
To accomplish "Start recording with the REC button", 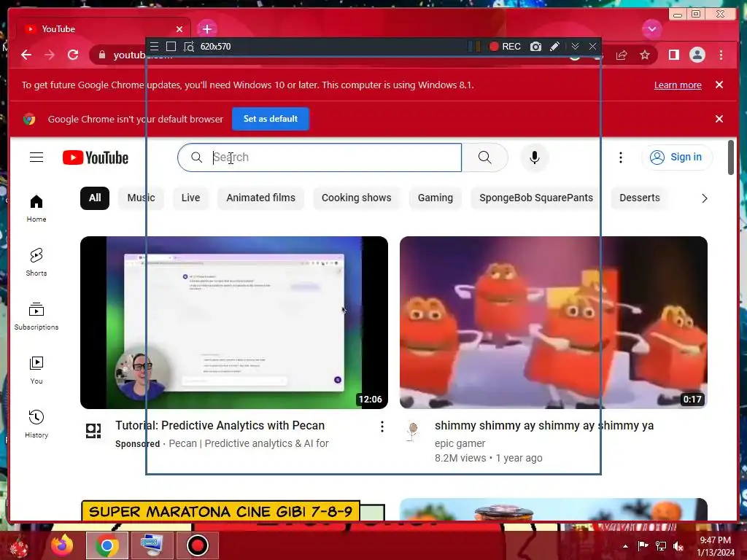I will tap(505, 46).
